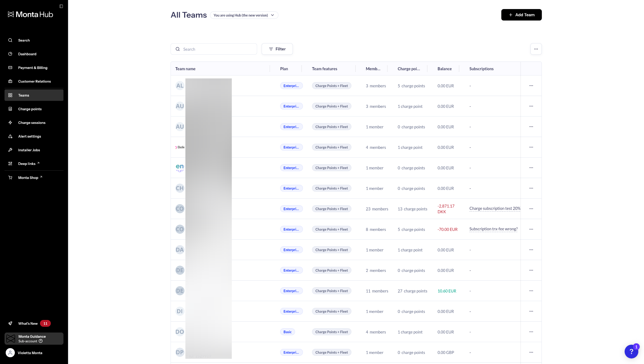This screenshot has height=364, width=644.
Task: Click the AL team avatar
Action: tap(180, 86)
